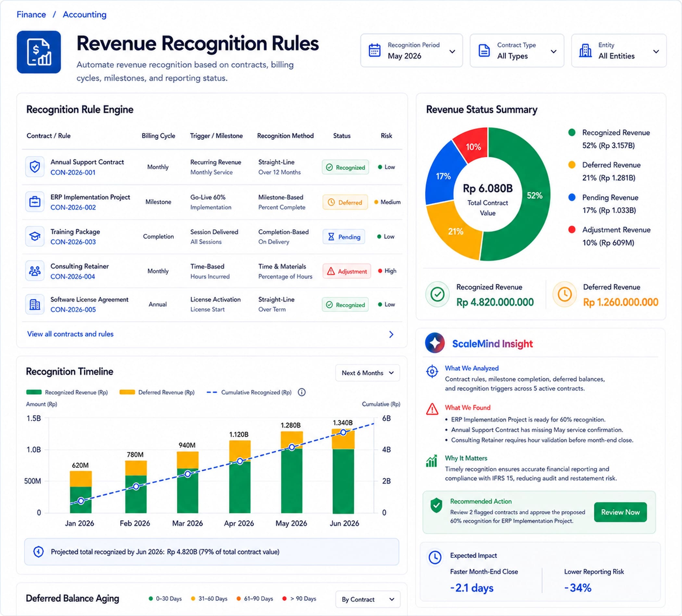Click the warning triangle next to What We Found

click(432, 409)
